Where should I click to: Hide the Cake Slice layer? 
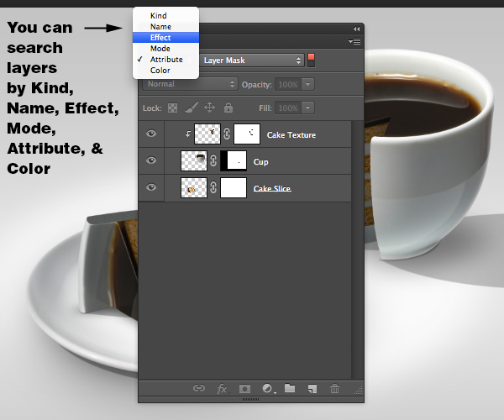click(x=151, y=187)
